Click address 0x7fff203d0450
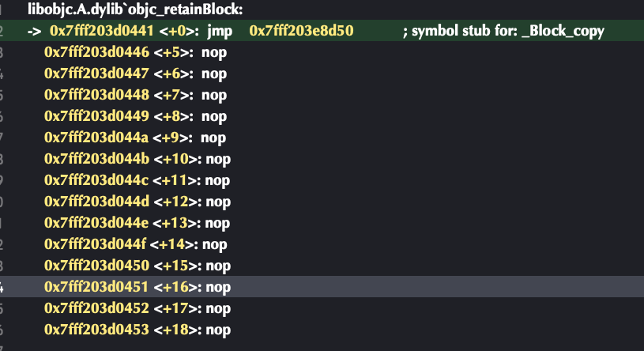644x351 pixels. [x=96, y=266]
